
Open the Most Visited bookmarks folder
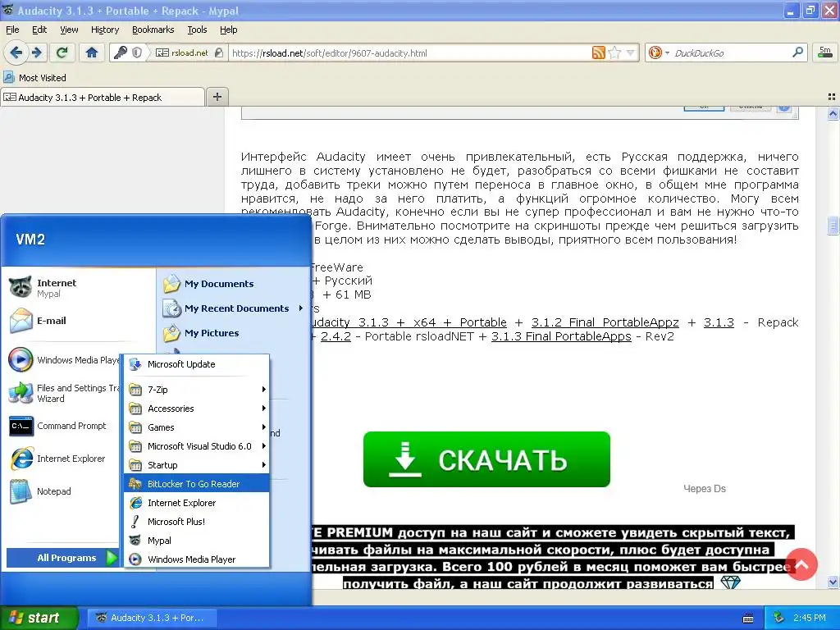[x=34, y=77]
